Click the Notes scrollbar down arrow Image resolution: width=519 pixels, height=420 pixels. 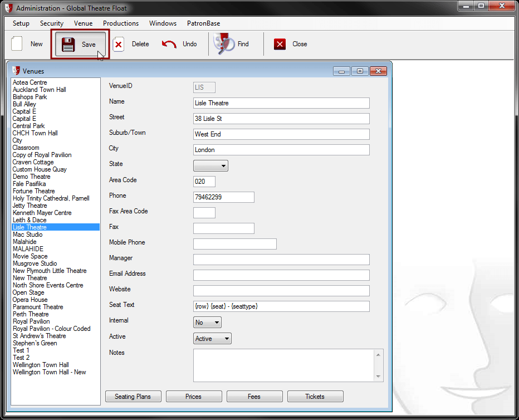point(378,377)
